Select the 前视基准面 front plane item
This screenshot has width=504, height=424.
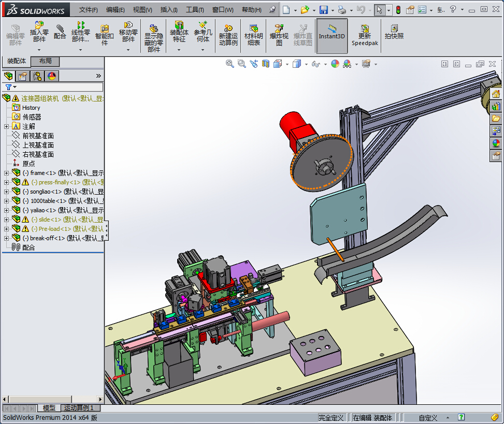click(x=38, y=136)
